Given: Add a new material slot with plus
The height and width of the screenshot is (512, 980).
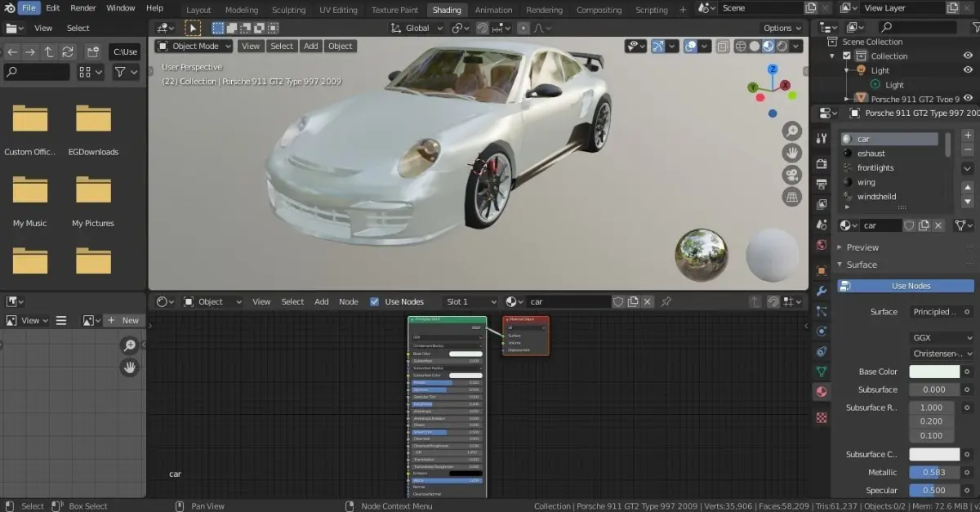Looking at the screenshot, I should tap(968, 135).
